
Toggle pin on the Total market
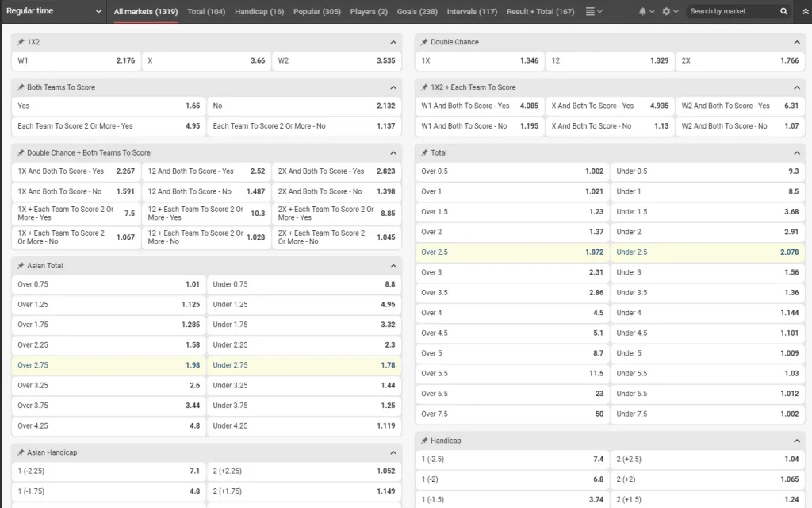(x=424, y=152)
